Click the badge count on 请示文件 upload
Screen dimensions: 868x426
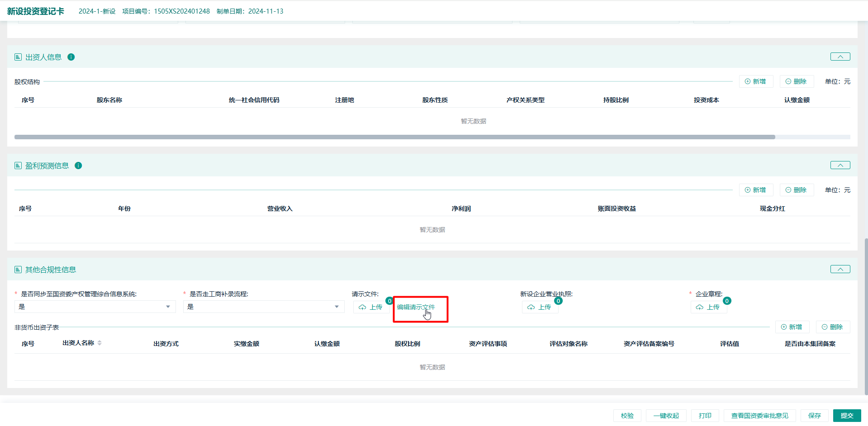389,301
